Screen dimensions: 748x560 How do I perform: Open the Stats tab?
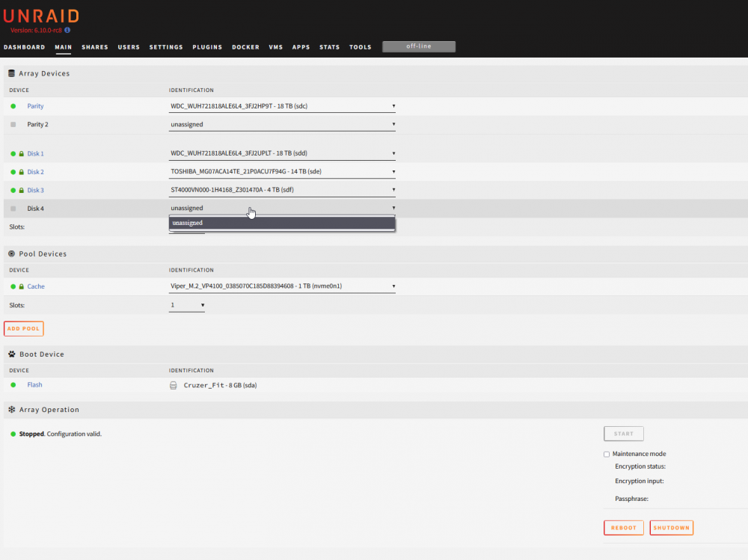tap(330, 47)
